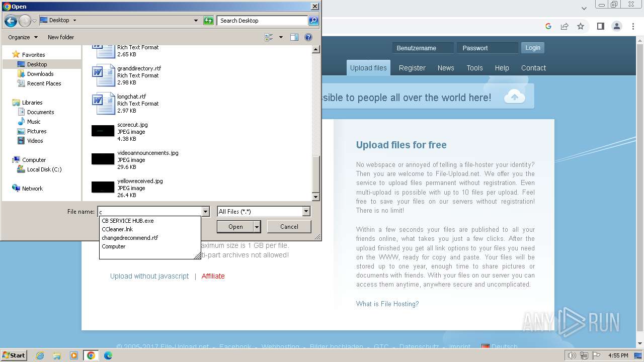Open the Contact tab

click(x=533, y=68)
